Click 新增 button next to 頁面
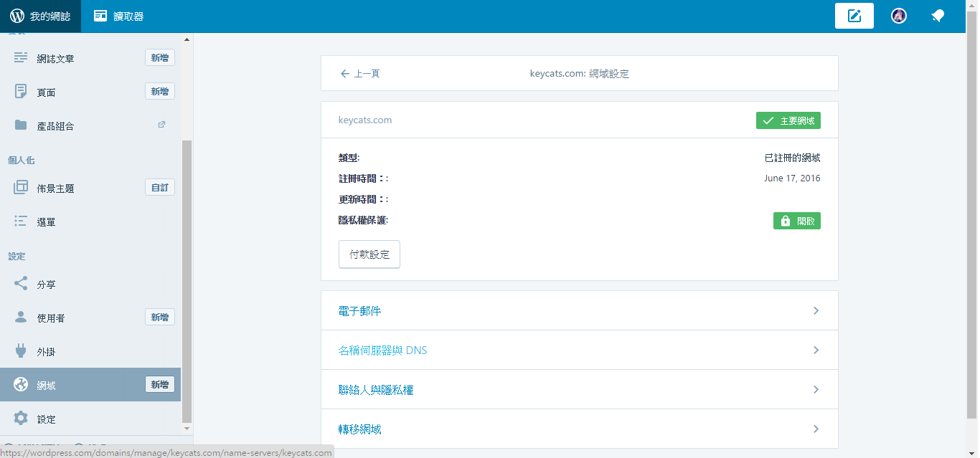980x458 pixels. (160, 91)
